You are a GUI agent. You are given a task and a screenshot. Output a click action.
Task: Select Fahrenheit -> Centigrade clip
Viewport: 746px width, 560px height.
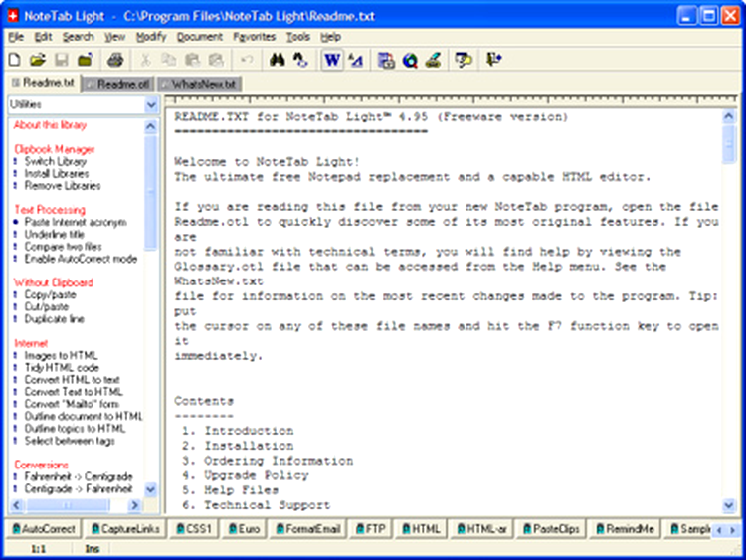tap(79, 476)
